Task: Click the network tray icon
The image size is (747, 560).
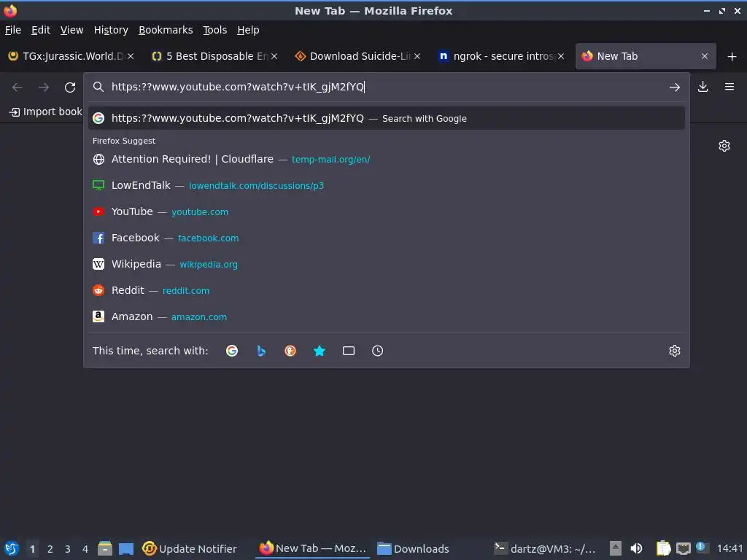Action: (x=683, y=548)
